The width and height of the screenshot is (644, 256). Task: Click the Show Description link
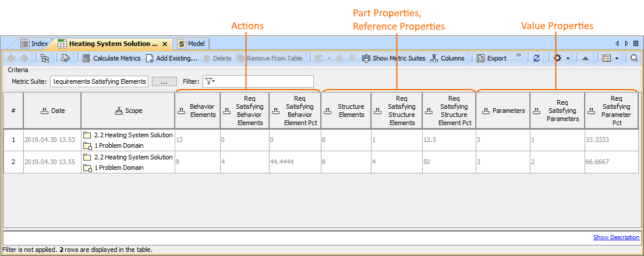point(616,237)
